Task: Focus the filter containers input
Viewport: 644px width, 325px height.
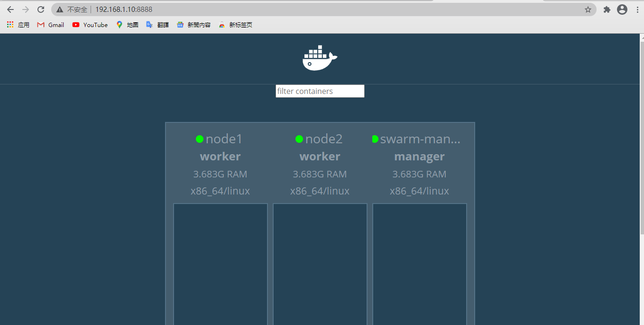Action: coord(320,91)
